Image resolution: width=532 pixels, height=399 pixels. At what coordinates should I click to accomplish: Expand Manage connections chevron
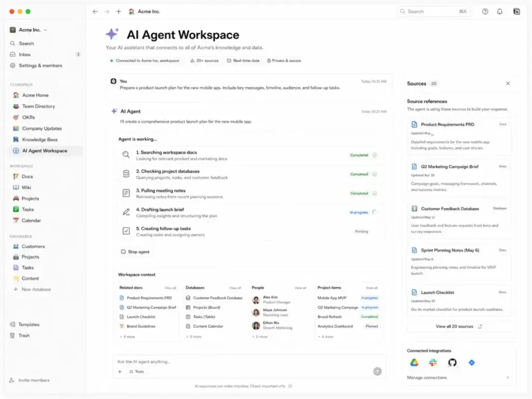click(x=508, y=378)
